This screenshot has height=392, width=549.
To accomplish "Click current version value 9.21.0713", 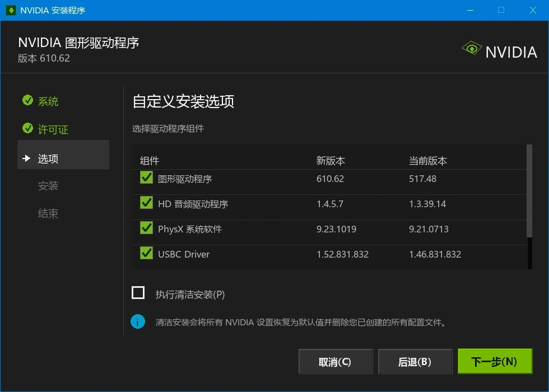I will point(429,229).
